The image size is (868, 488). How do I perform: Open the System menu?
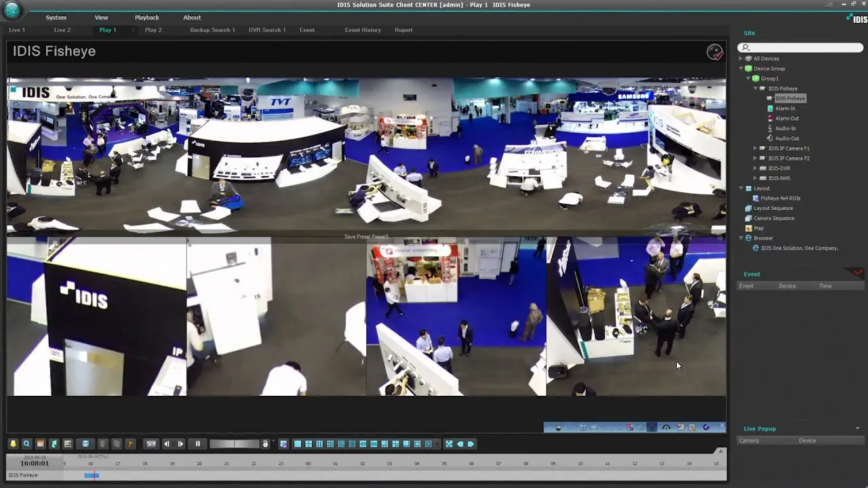pyautogui.click(x=56, y=18)
